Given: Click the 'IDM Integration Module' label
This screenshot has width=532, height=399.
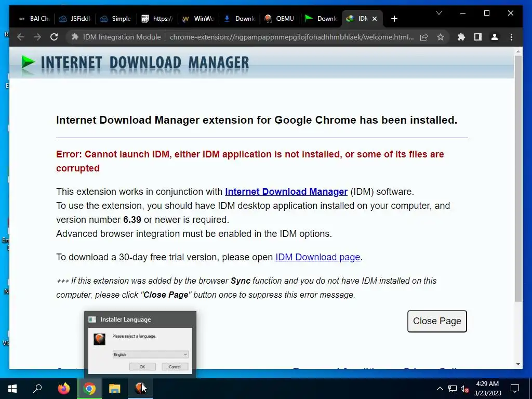Looking at the screenshot, I should [x=122, y=37].
